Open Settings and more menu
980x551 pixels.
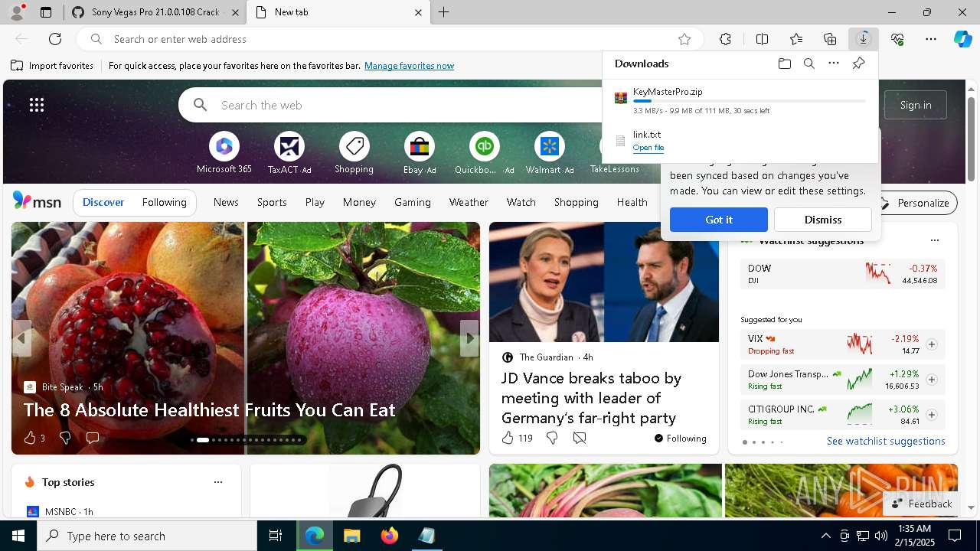(931, 39)
